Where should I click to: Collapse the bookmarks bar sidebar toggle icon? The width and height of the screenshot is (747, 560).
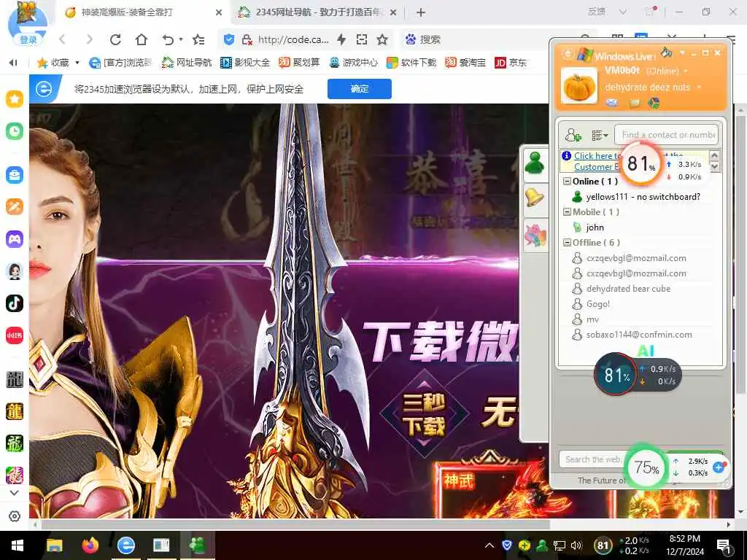[x=13, y=63]
